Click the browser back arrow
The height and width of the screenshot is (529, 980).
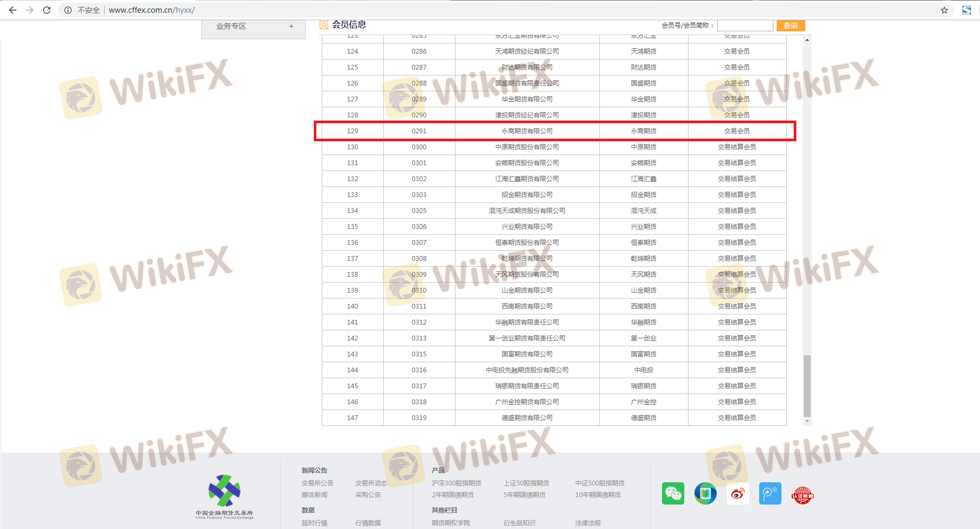(13, 10)
